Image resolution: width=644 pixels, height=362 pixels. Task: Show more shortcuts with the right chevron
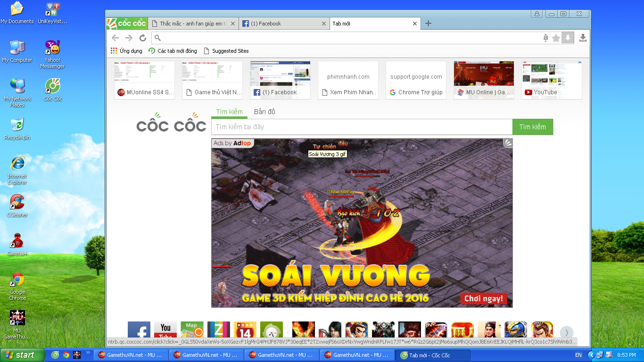click(567, 332)
